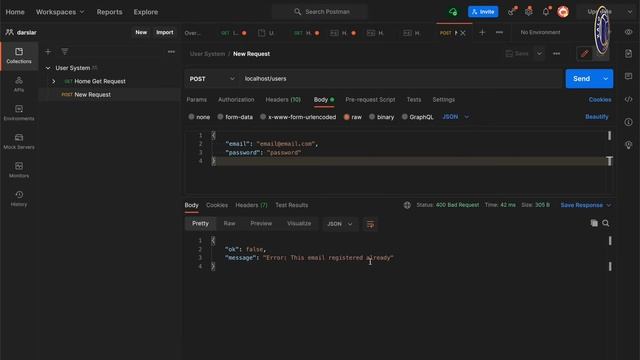Select the binary body type radio

coord(372,117)
